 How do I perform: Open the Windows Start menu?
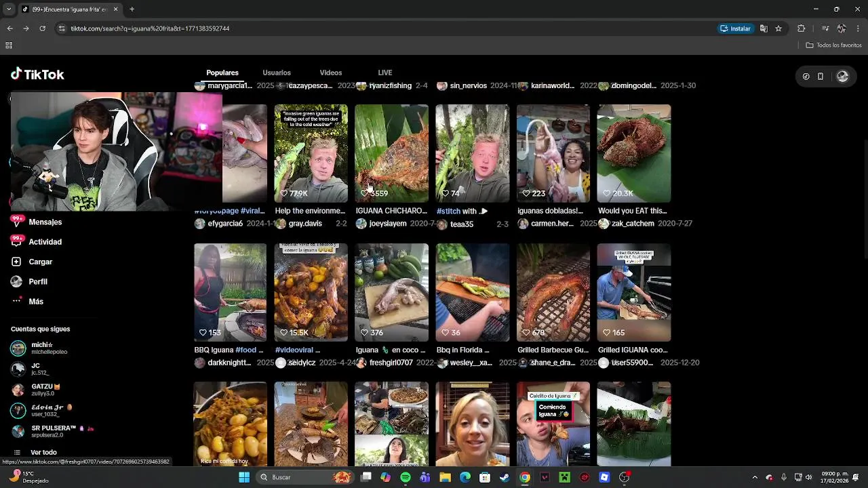point(244,477)
